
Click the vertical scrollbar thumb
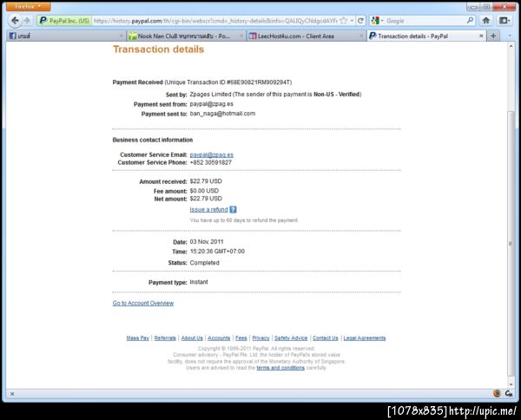[x=511, y=244]
